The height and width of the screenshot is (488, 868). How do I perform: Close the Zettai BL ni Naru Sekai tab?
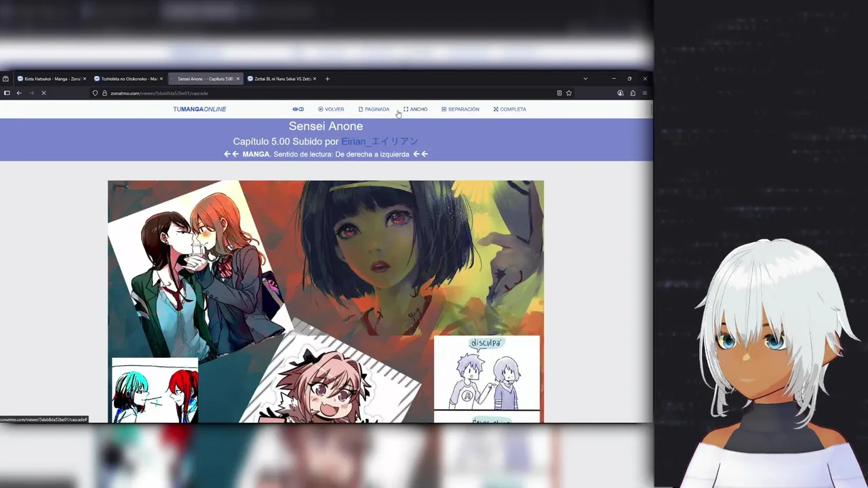coord(315,79)
